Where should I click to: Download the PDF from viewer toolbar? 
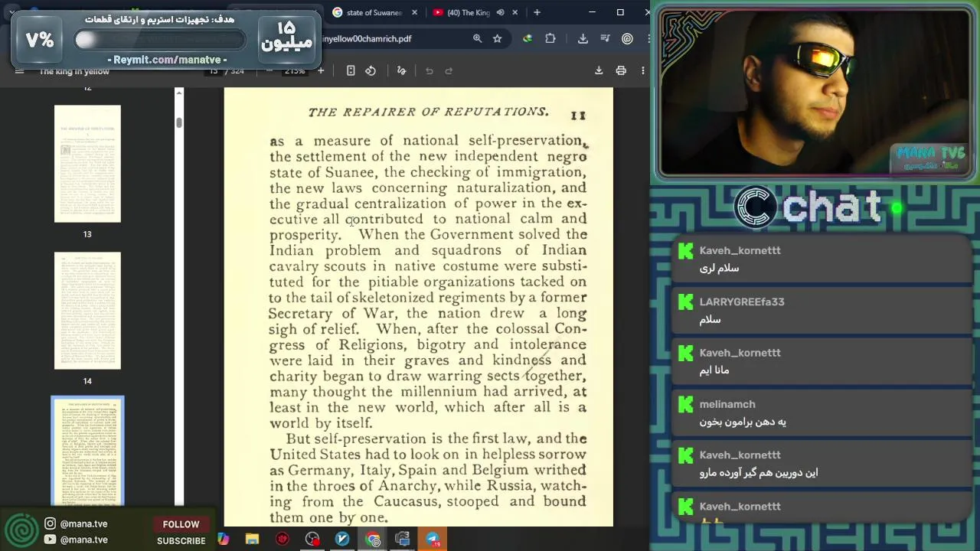click(x=599, y=70)
